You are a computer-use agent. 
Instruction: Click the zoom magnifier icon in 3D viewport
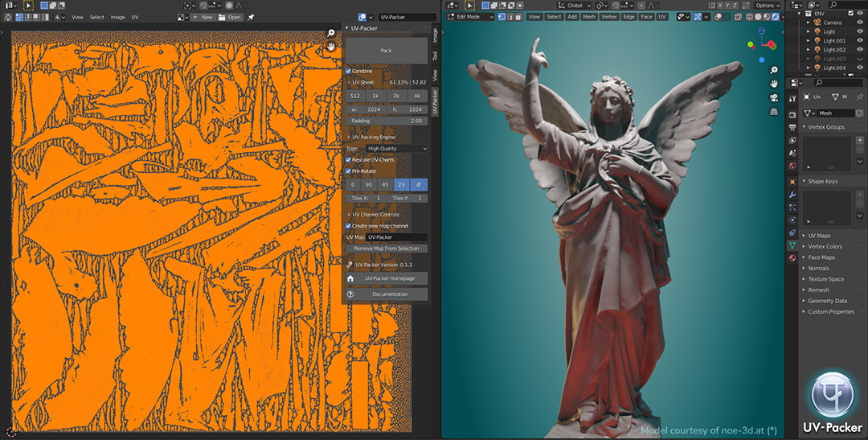tap(774, 70)
